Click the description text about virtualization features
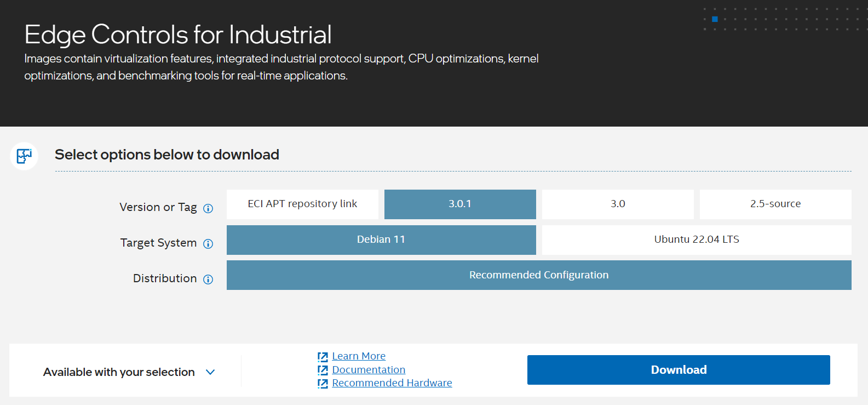 (281, 67)
